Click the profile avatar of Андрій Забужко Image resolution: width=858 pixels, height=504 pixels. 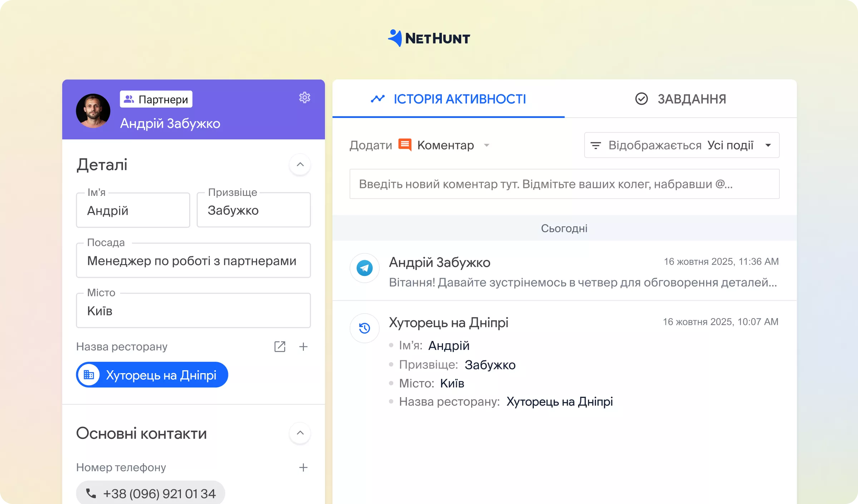click(x=93, y=110)
